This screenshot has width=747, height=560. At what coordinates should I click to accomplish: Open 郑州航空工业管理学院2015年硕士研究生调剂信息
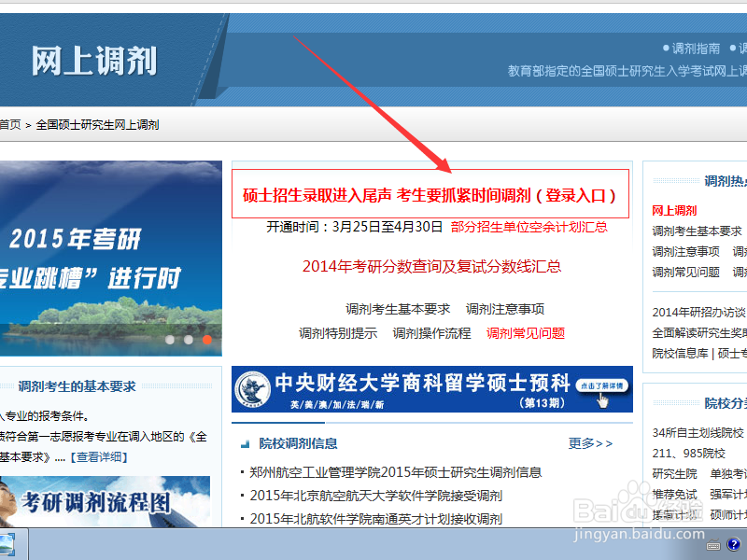pos(395,472)
